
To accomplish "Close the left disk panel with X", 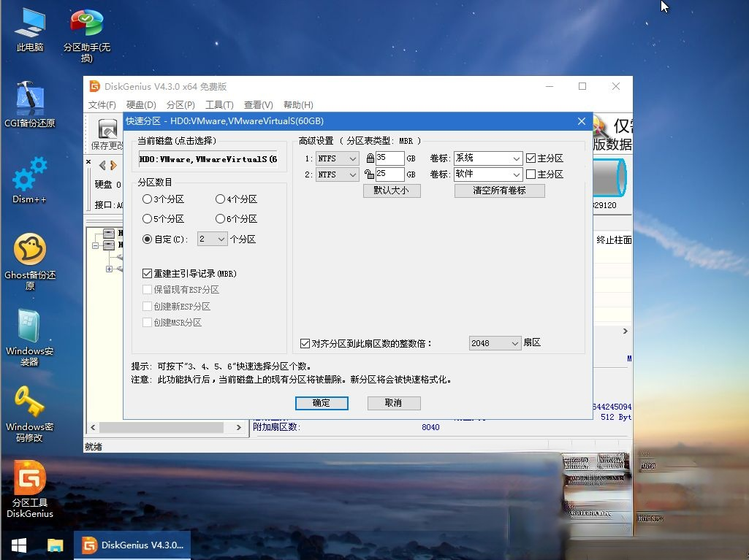I will coord(88,162).
